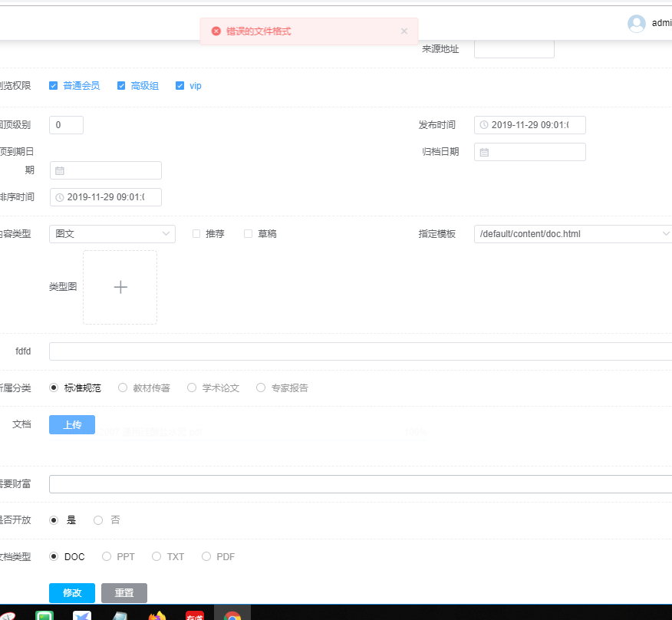The height and width of the screenshot is (620, 672).
Task: Click calendar icon in archive date field
Action: 484,152
